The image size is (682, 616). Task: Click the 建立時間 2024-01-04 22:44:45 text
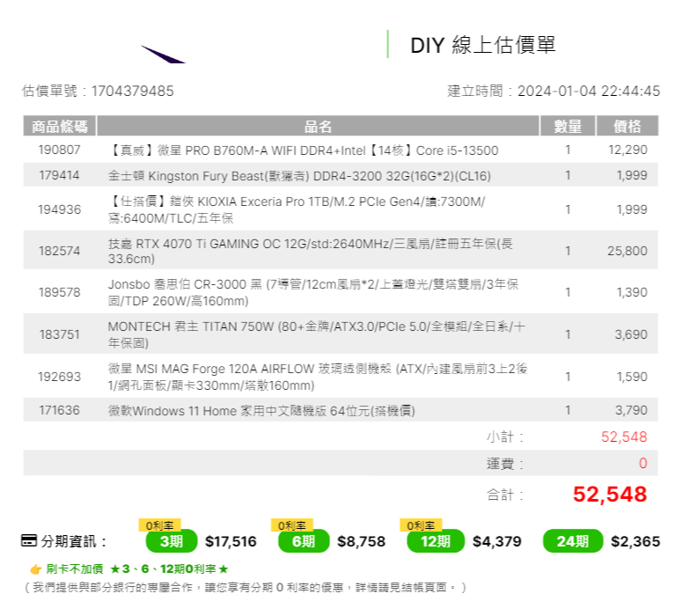(x=554, y=91)
